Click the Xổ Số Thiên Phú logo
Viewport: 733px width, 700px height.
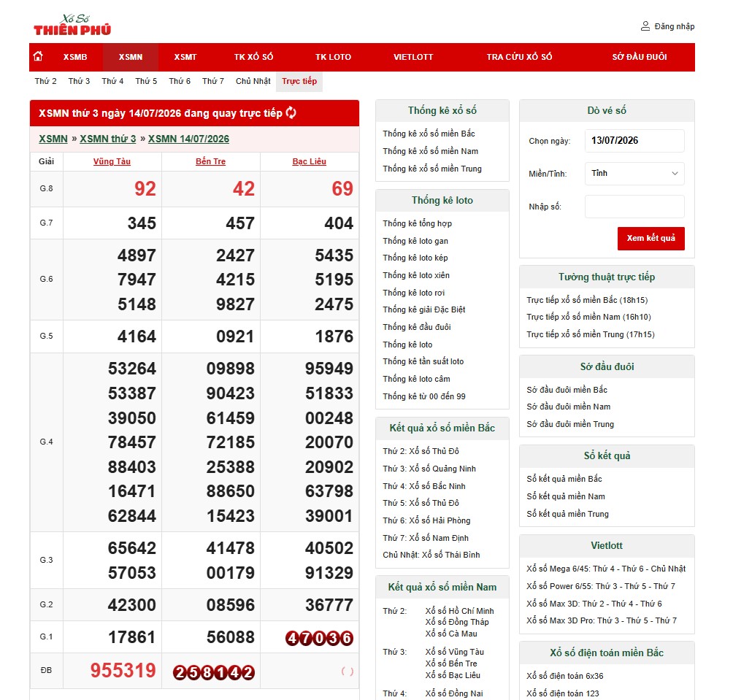72,26
